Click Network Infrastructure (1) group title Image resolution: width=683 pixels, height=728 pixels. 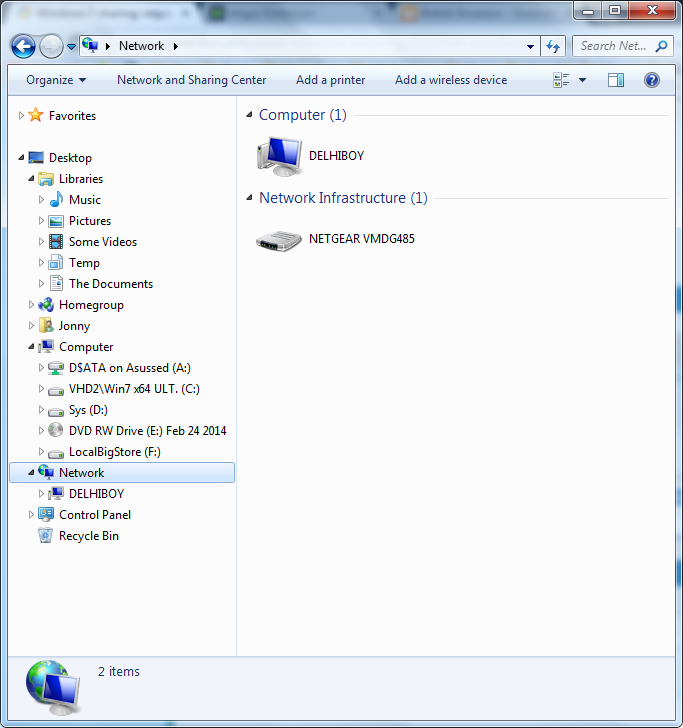click(343, 198)
